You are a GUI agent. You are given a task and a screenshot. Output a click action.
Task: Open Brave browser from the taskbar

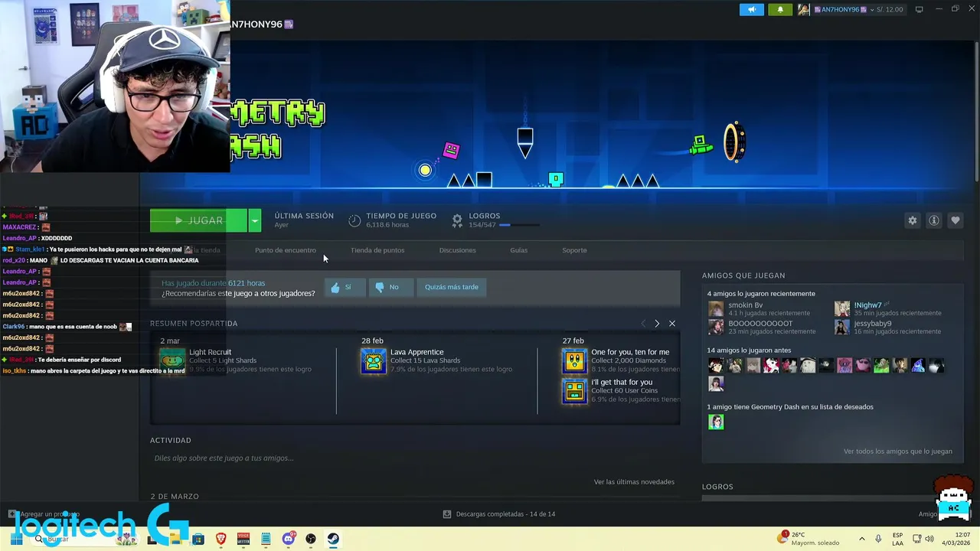(x=221, y=539)
